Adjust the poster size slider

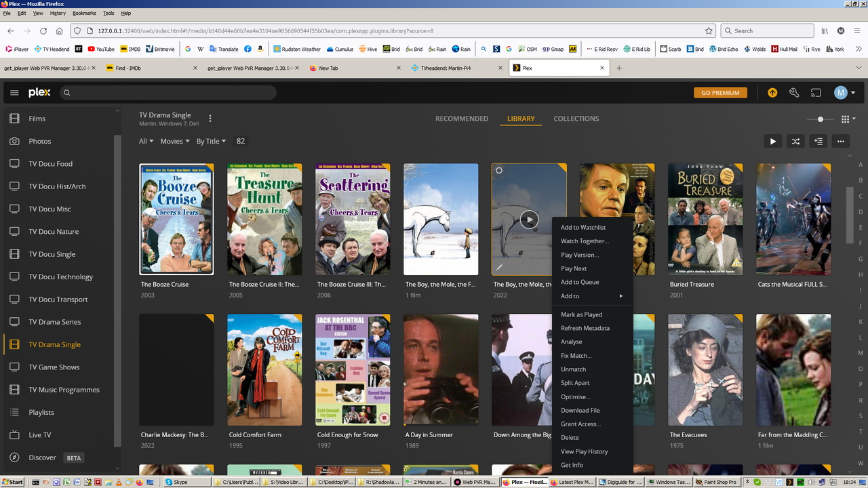pyautogui.click(x=820, y=119)
